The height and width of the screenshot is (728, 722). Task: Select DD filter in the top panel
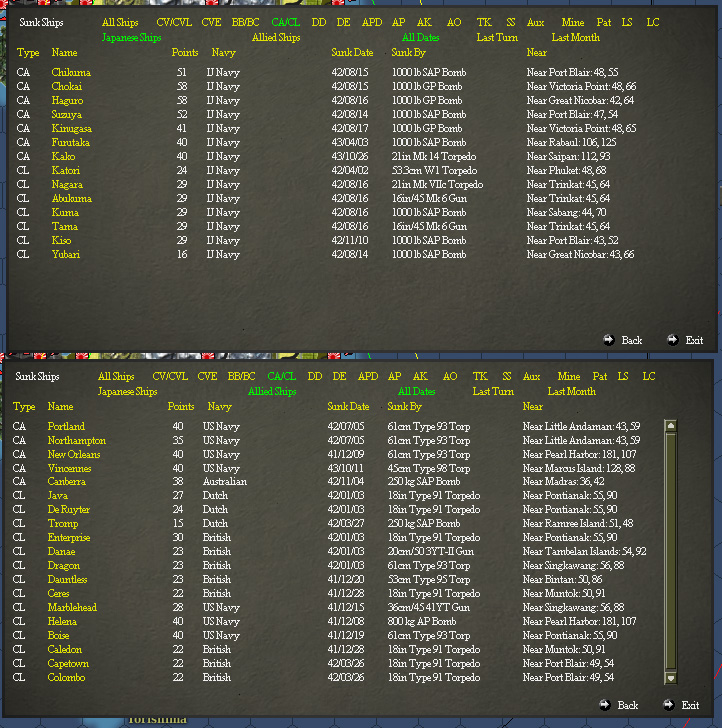click(x=319, y=22)
